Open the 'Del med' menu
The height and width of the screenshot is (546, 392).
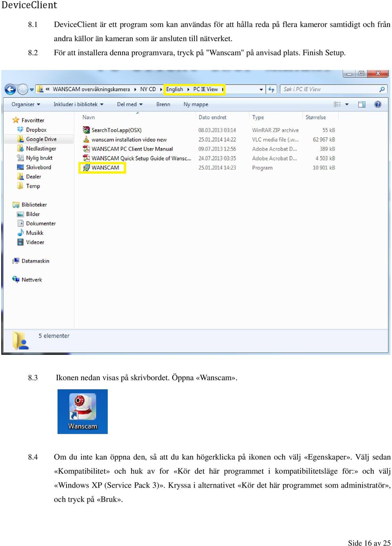129,104
